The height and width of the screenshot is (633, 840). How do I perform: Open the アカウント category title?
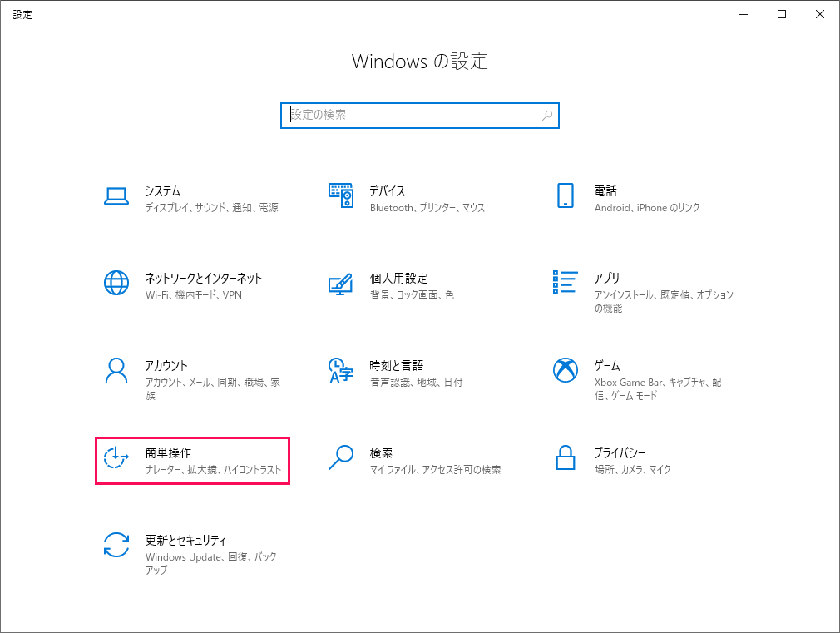point(166,365)
